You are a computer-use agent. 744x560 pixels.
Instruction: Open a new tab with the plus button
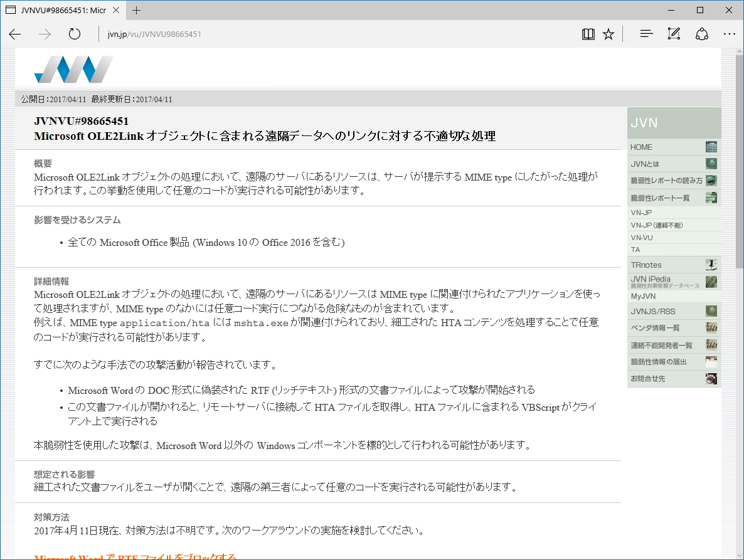tap(136, 10)
